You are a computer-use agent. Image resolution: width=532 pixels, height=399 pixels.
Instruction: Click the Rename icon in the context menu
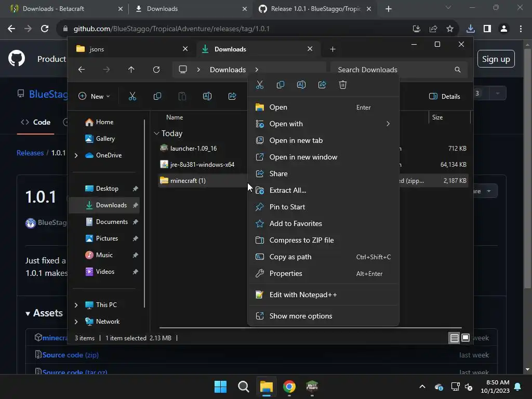[x=301, y=85]
